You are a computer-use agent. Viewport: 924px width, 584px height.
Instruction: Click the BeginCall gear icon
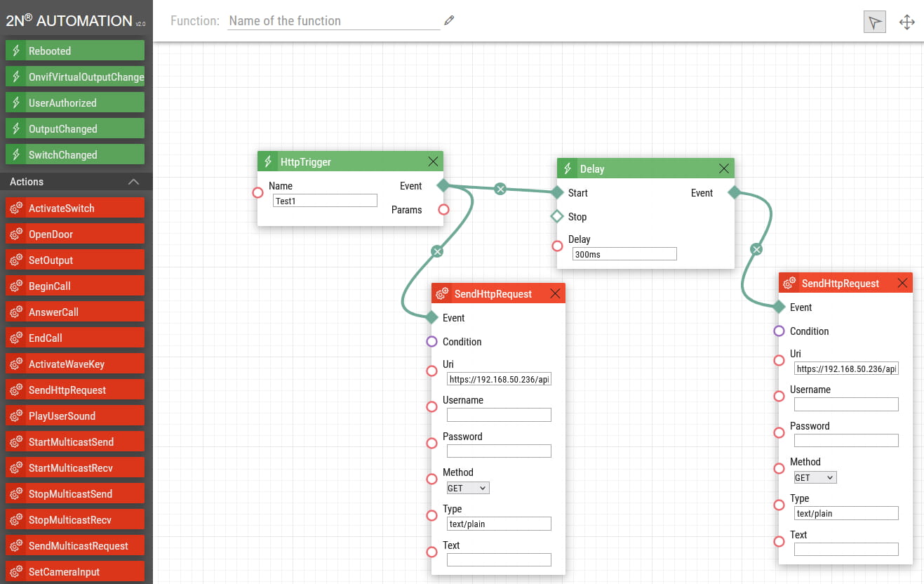pyautogui.click(x=16, y=286)
